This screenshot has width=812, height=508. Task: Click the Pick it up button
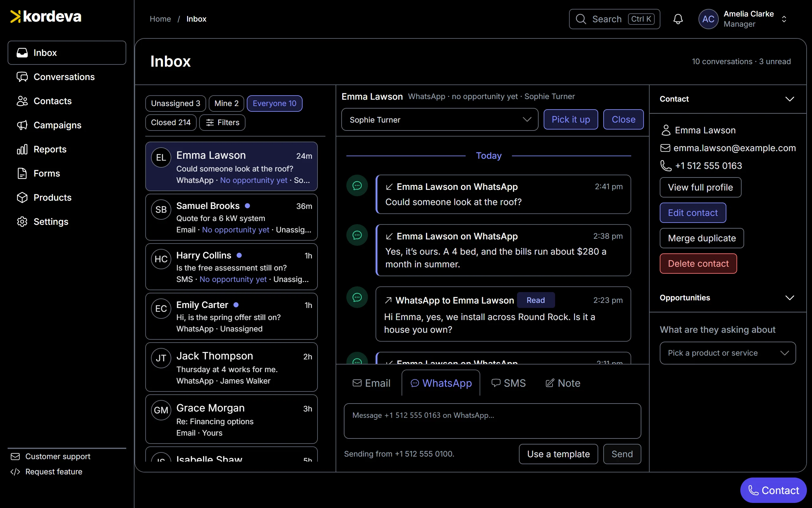pyautogui.click(x=571, y=120)
